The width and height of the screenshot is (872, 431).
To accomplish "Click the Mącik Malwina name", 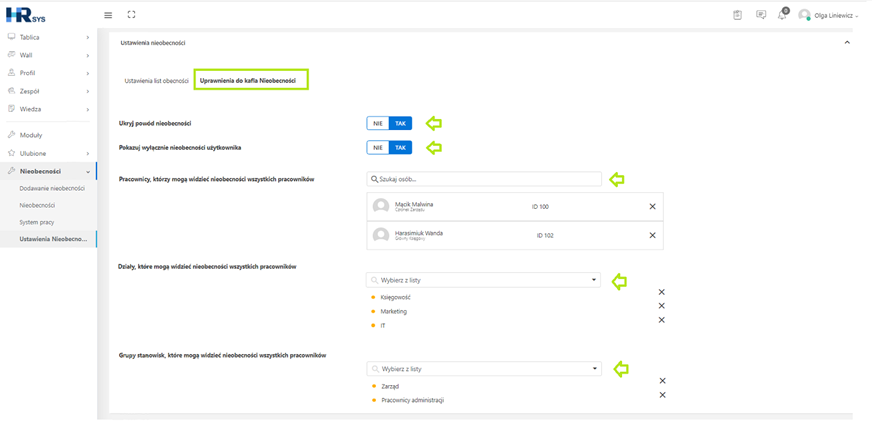I will tap(414, 204).
